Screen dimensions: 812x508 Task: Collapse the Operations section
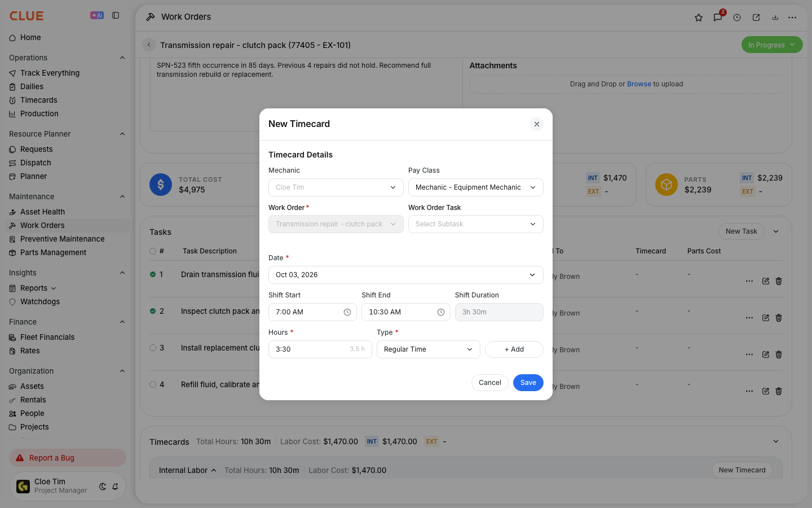[122, 58]
